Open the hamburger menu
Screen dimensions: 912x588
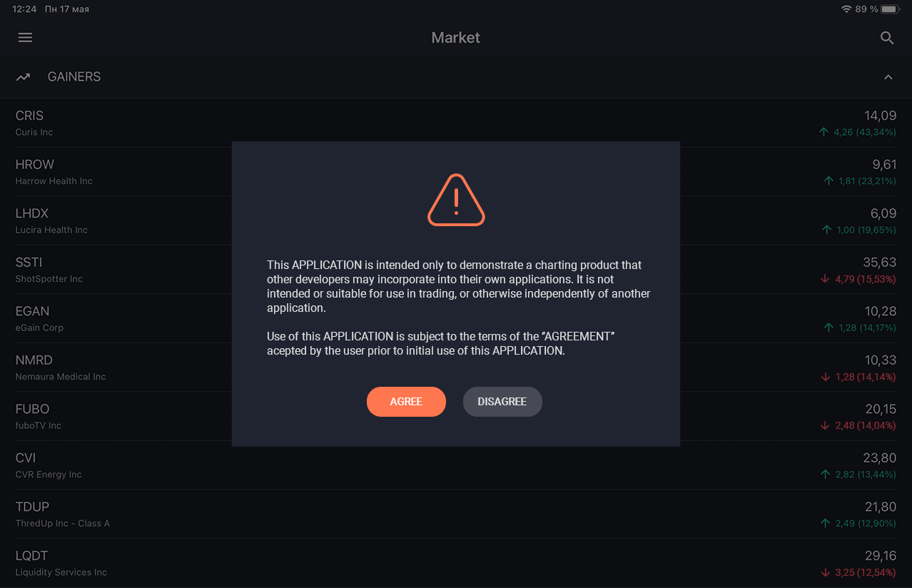coord(25,38)
